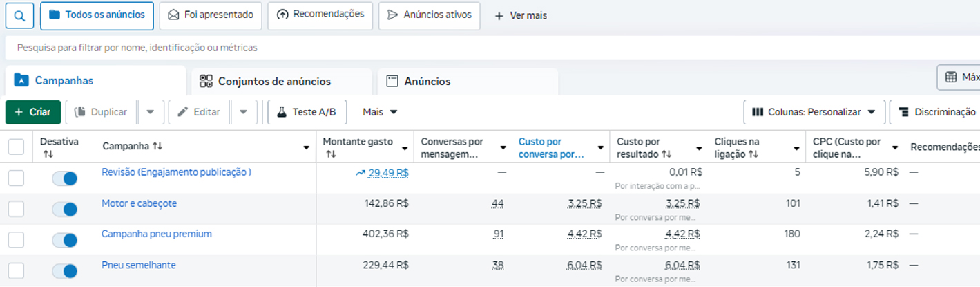Click Ver mais plus icon

pos(499,16)
